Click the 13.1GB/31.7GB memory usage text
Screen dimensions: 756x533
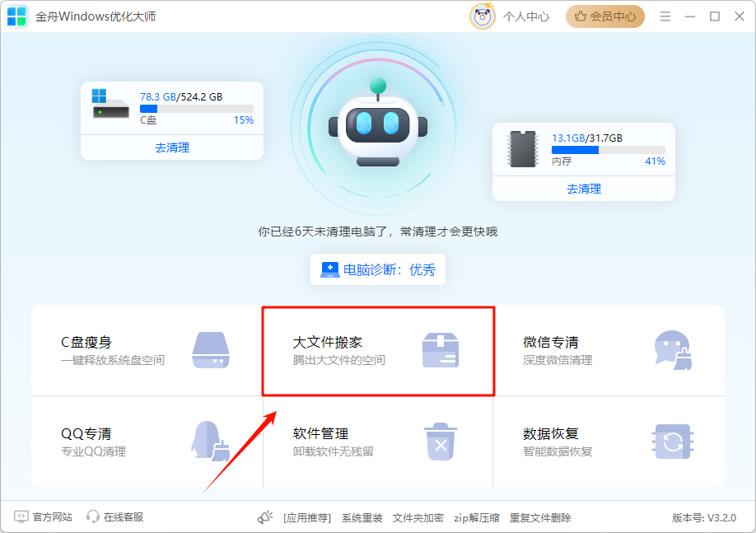[587, 138]
